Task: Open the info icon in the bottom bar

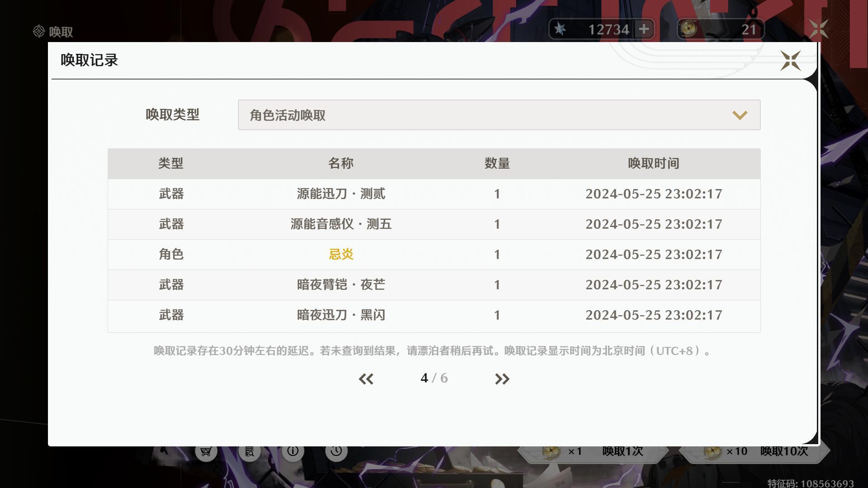Action: (293, 451)
